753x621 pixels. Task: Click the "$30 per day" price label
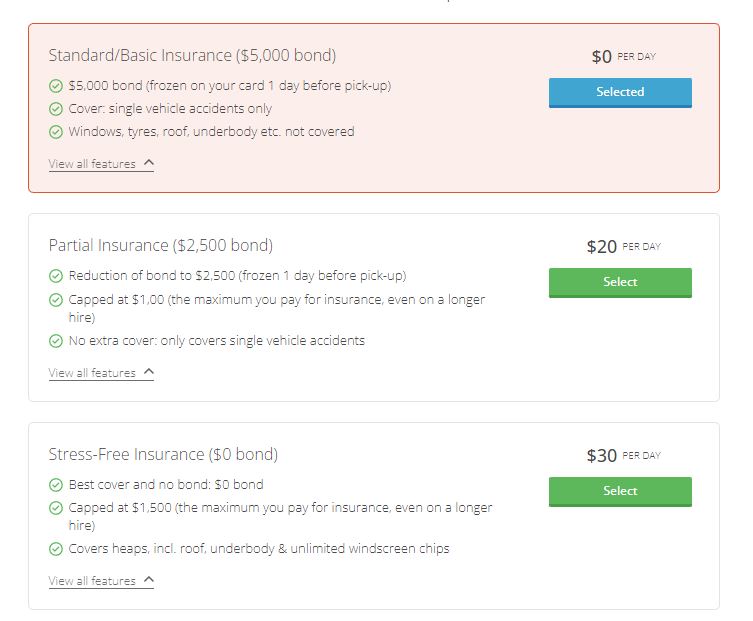point(623,456)
